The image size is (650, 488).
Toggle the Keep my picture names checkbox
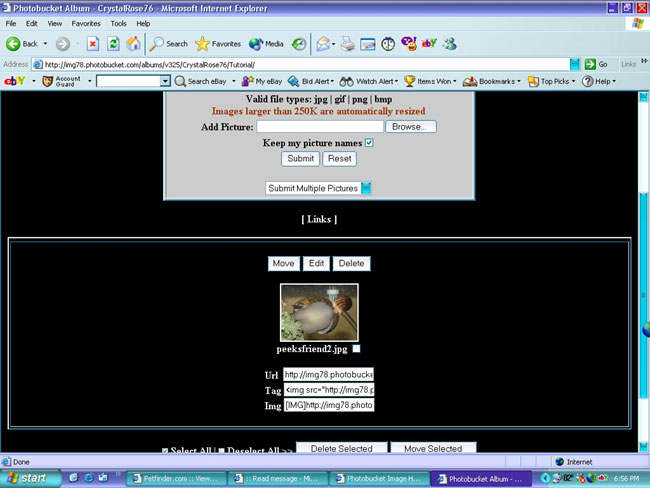click(x=369, y=143)
